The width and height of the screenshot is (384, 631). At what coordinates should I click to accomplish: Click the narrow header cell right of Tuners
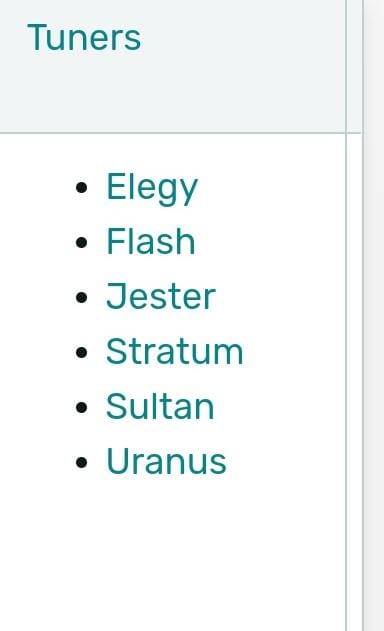tap(354, 66)
